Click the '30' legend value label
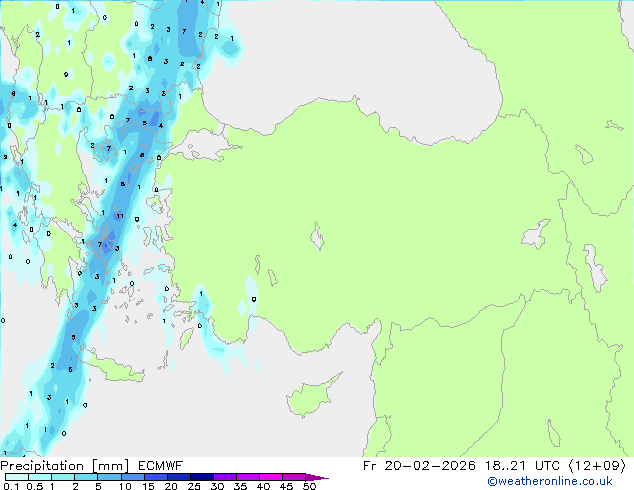634x490 pixels. [218, 486]
